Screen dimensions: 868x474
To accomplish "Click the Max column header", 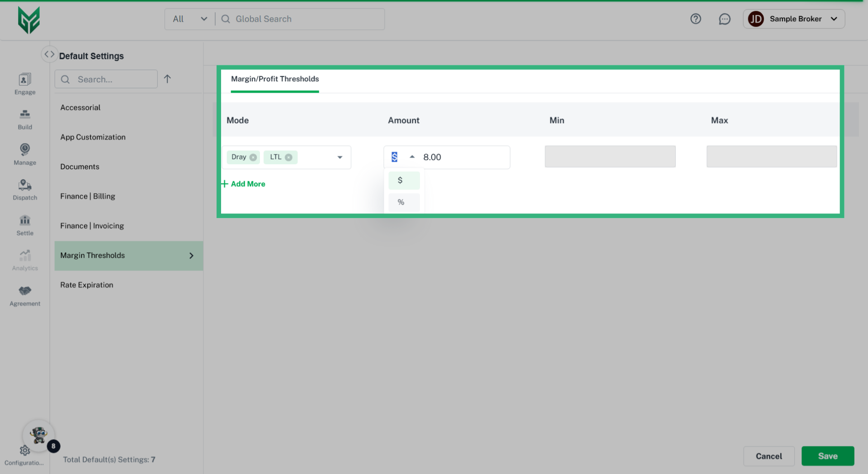I will coord(719,120).
